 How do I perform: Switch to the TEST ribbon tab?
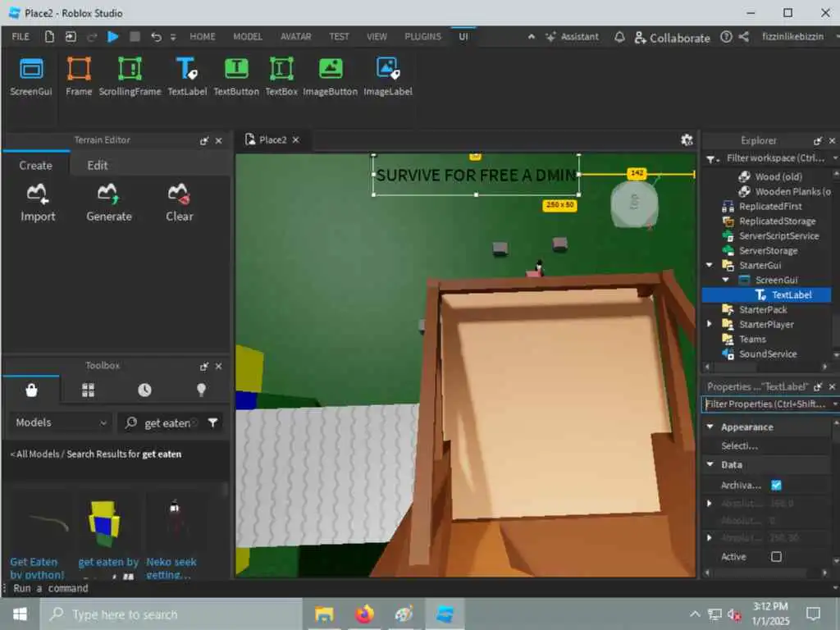point(339,36)
